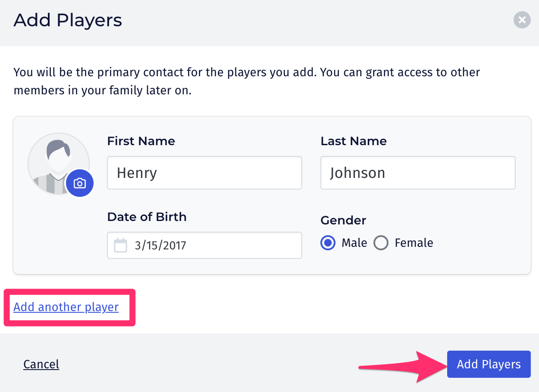This screenshot has height=392, width=539.
Task: Click the "Male" gender label text
Action: point(354,243)
